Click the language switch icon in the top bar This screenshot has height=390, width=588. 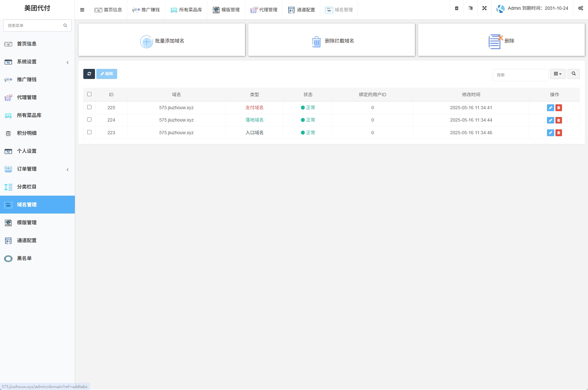[471, 8]
